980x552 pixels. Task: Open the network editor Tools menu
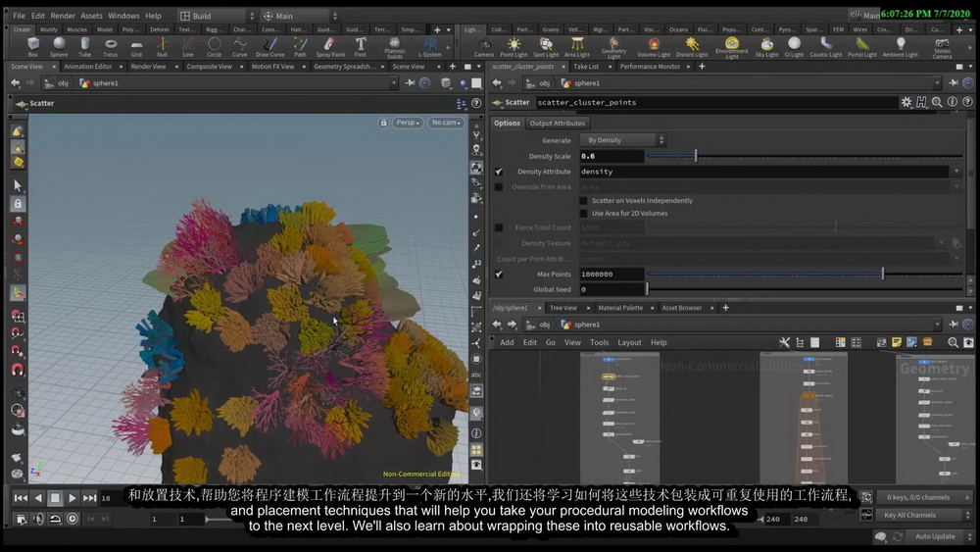coord(600,342)
